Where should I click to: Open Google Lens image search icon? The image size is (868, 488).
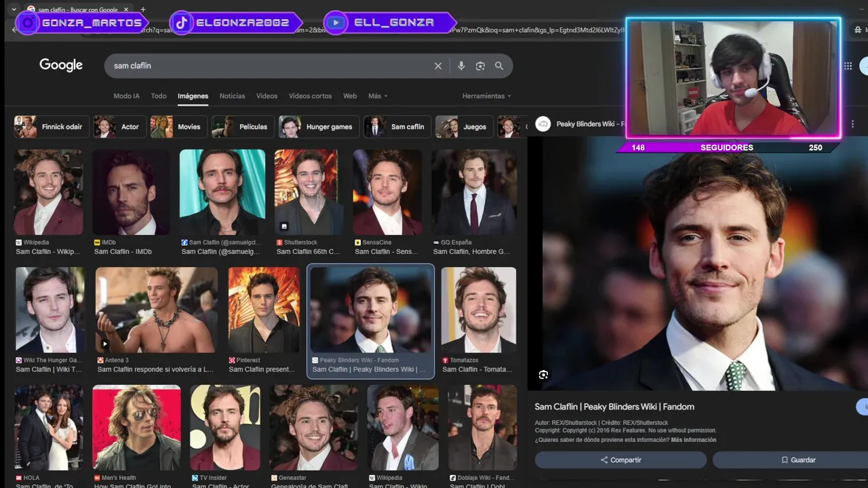coord(480,66)
